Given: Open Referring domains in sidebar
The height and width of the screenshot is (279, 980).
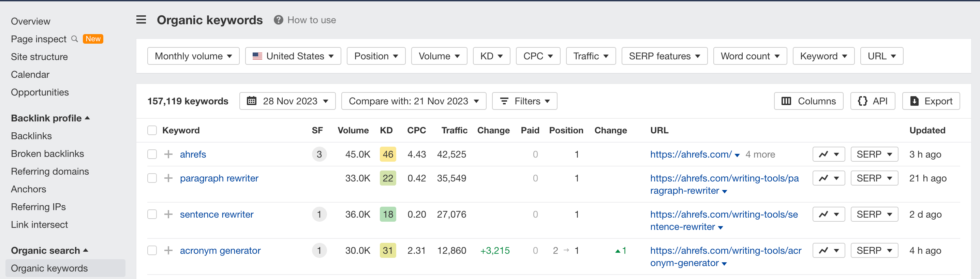Looking at the screenshot, I should point(50,171).
